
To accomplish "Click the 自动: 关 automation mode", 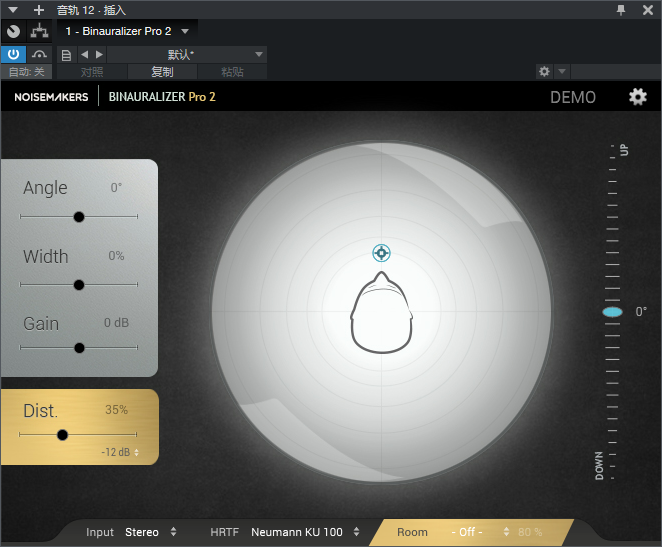I will click(26, 72).
